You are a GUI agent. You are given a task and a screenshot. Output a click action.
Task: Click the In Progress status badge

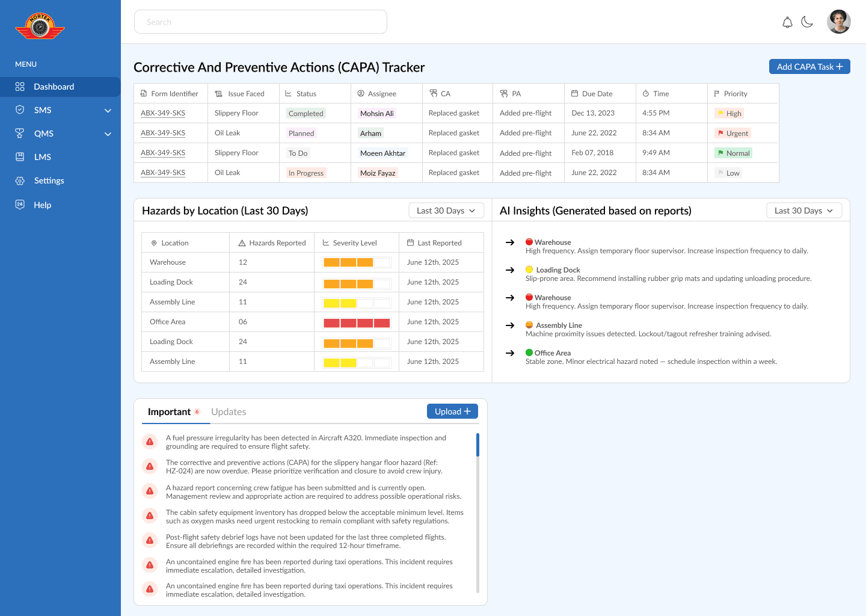point(306,173)
